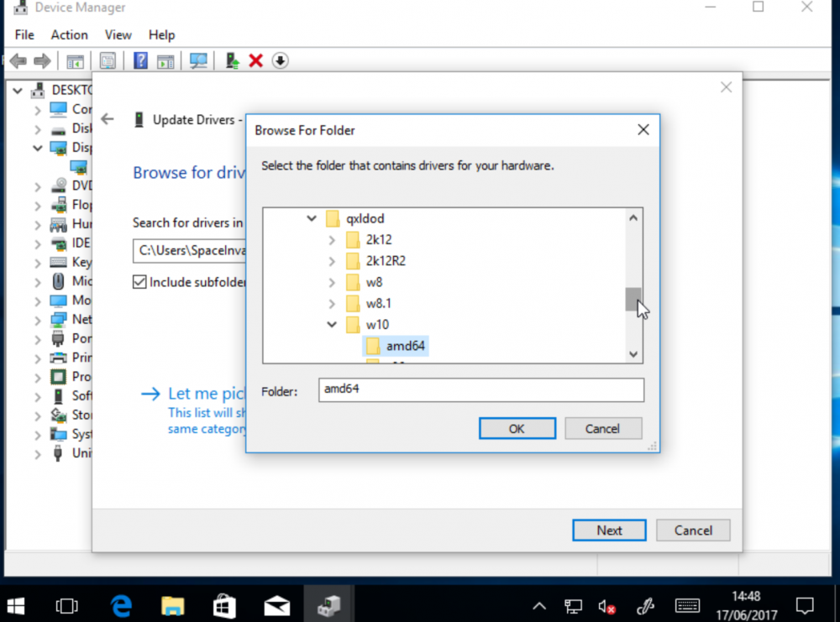This screenshot has height=622, width=840.
Task: Click Cancel in Update Drivers wizard
Action: point(693,531)
